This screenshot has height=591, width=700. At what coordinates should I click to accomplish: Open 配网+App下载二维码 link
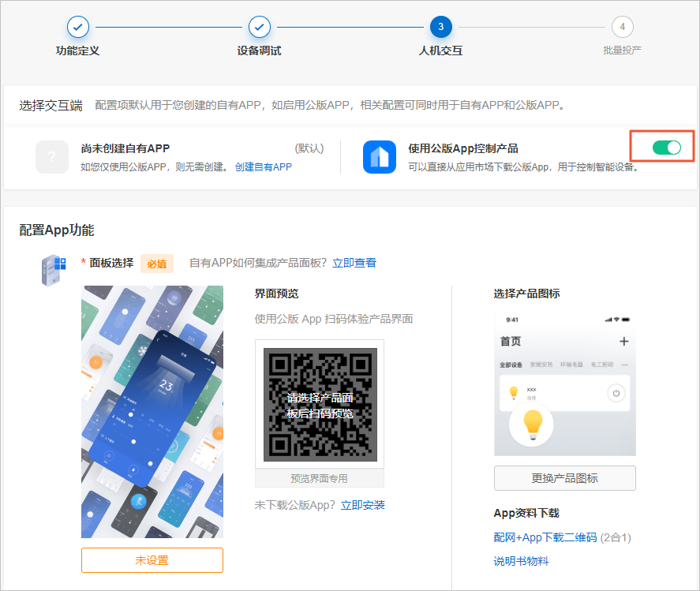(x=545, y=537)
